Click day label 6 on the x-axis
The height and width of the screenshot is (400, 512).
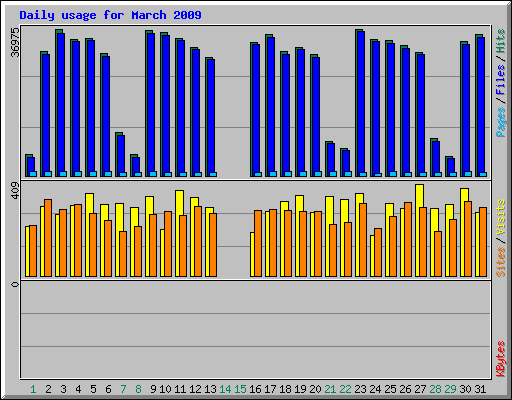[108, 389]
